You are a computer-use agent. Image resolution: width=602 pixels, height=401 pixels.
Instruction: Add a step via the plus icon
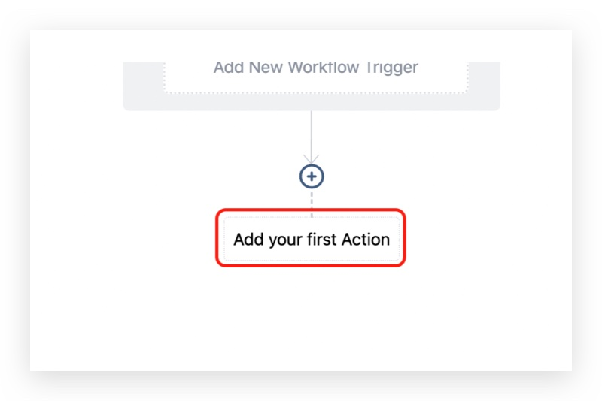click(311, 176)
